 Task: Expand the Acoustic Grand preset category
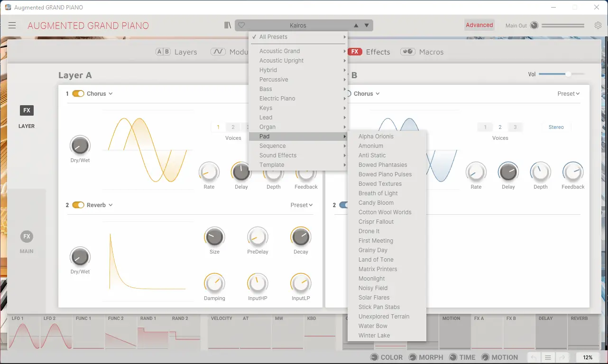point(298,51)
